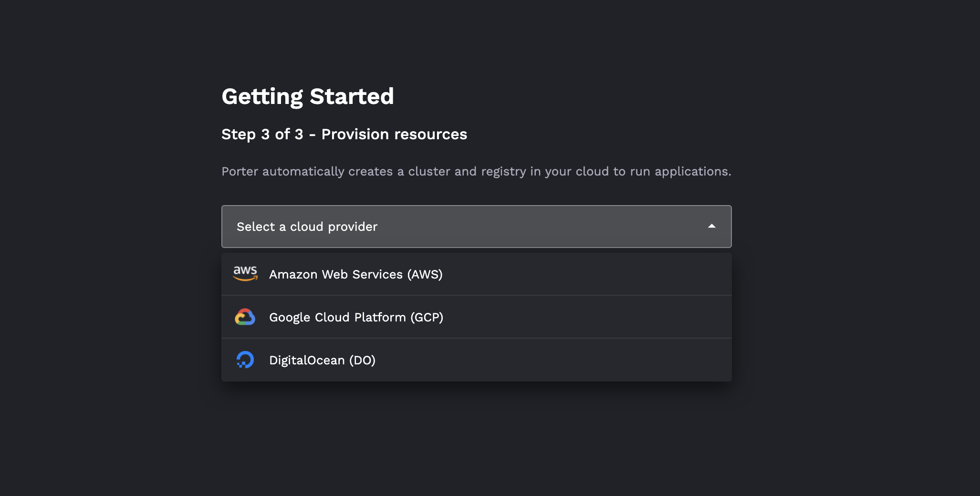Click the DigitalOcean logo icon
This screenshot has width=980, height=496.
point(245,360)
